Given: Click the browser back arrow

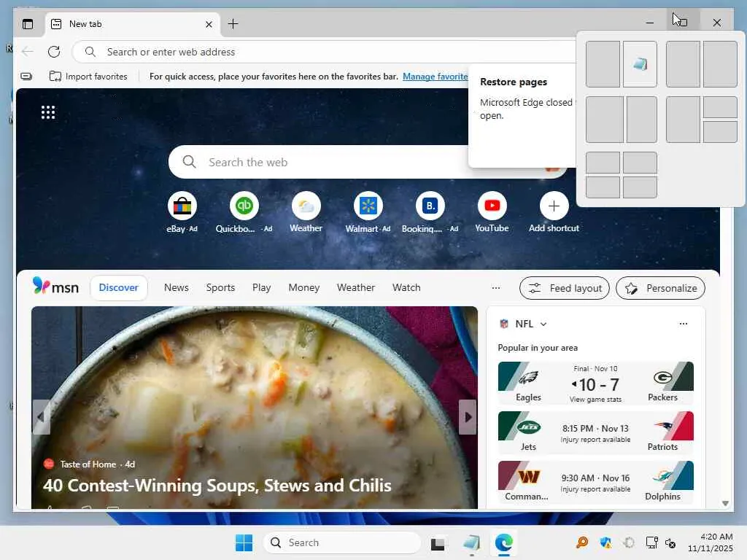Looking at the screenshot, I should [x=28, y=52].
